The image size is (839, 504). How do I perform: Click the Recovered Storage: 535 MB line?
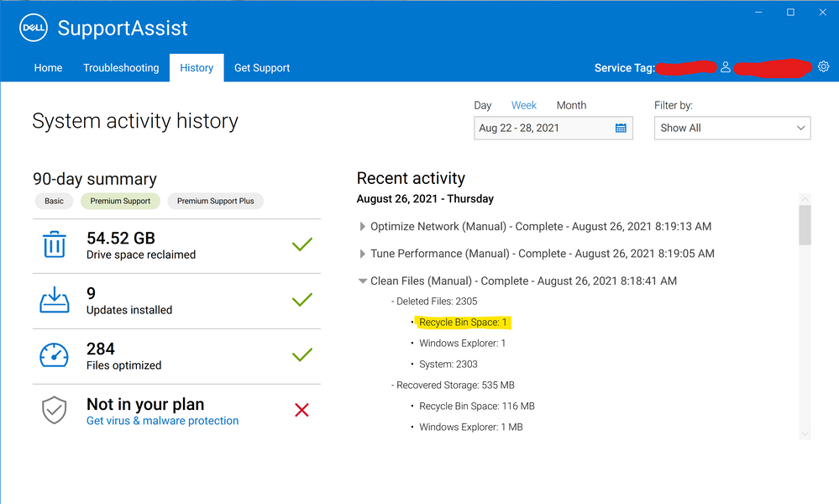pos(454,386)
